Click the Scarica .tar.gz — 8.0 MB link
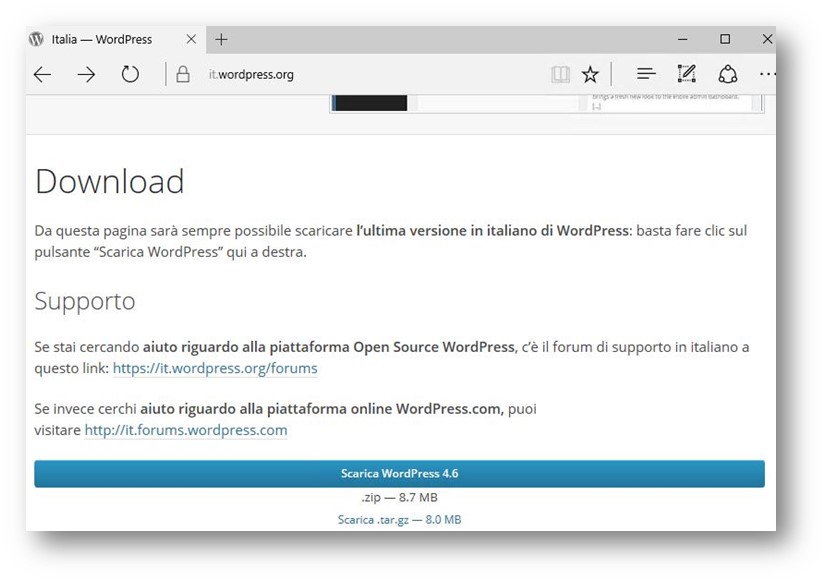This screenshot has width=828, height=583. 399,520
